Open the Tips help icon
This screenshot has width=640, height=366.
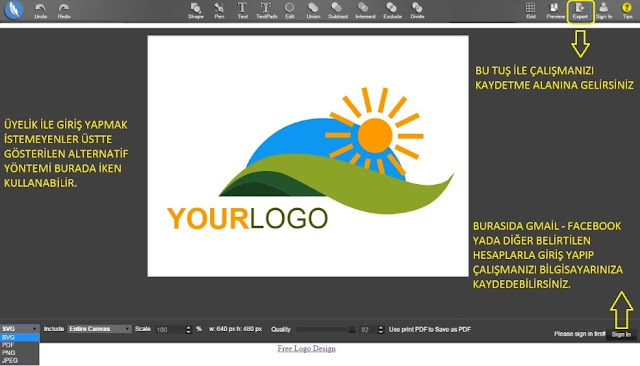[627, 11]
